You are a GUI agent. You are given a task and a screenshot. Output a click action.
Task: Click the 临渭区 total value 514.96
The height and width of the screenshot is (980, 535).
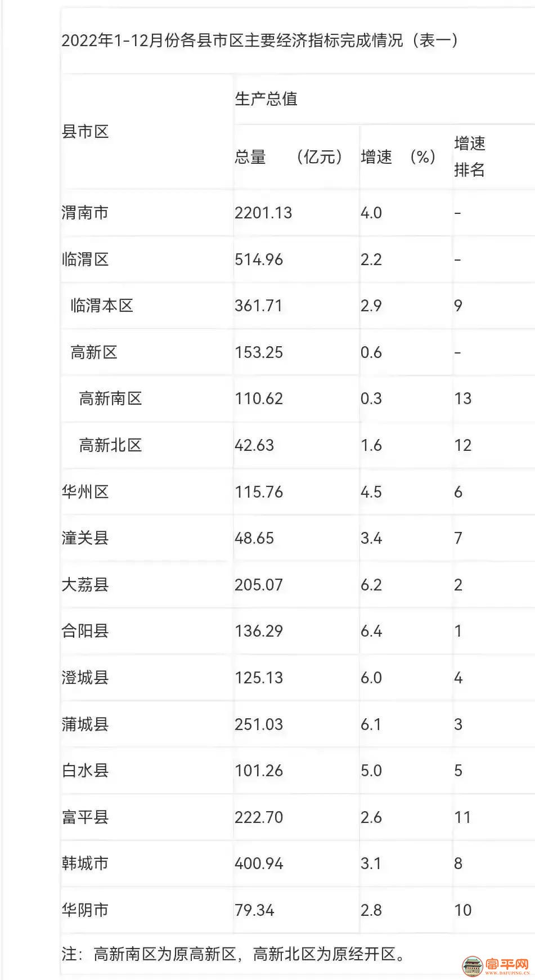pyautogui.click(x=259, y=259)
